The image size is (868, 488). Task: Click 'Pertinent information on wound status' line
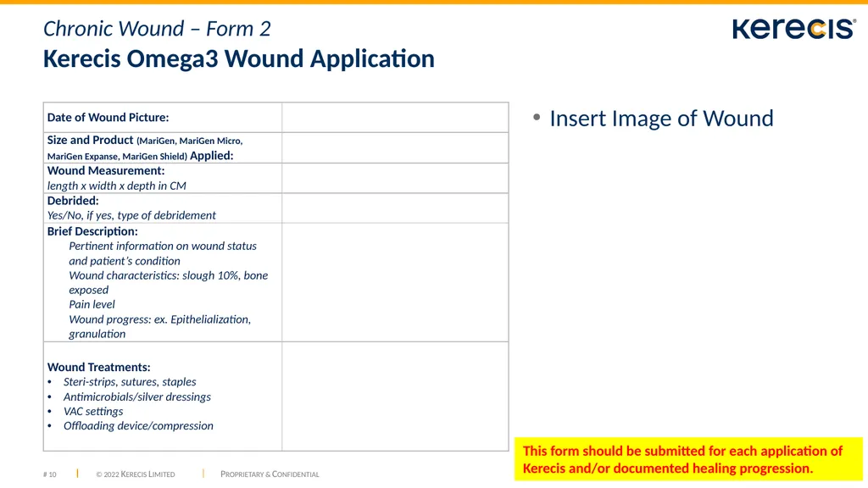[x=163, y=246]
